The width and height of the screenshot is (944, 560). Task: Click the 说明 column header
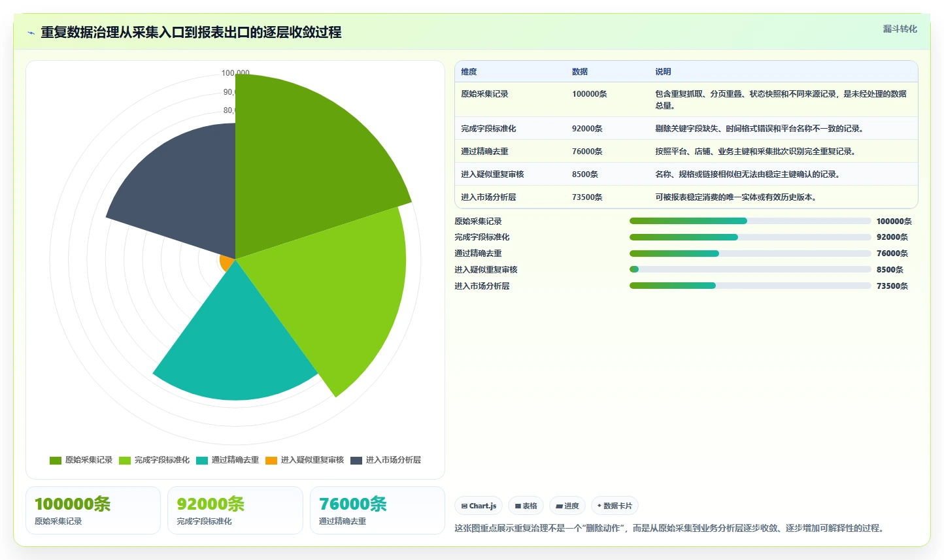click(664, 72)
